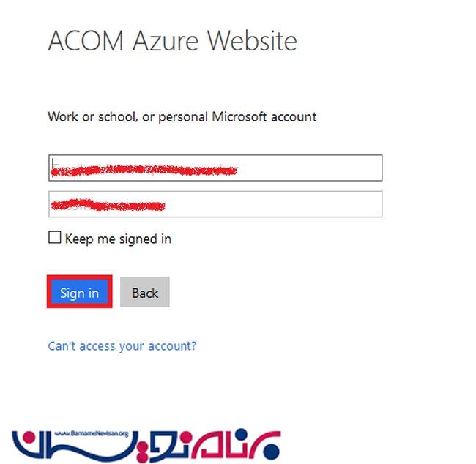Viewport: 476px width, 464px height.
Task: Go back with the Back button
Action: pos(145,292)
